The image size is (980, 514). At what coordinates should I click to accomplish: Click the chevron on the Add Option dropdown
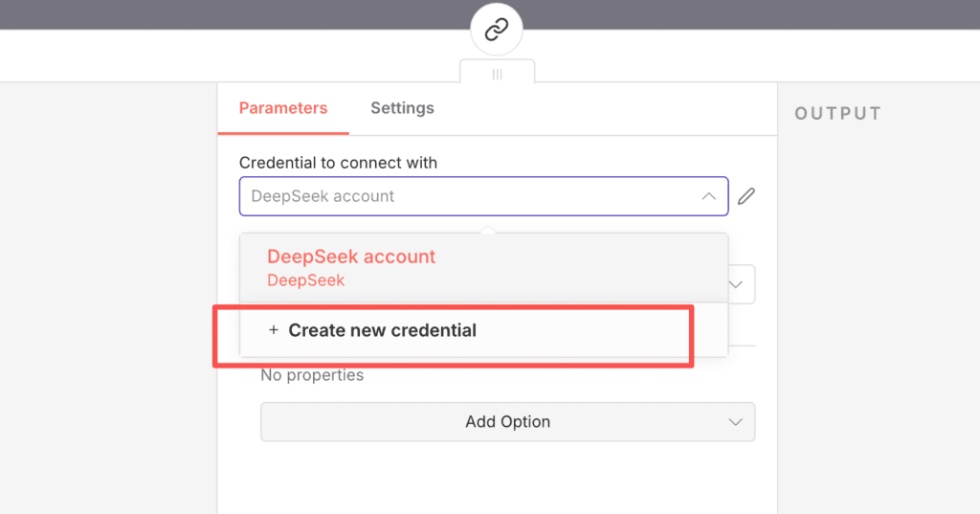click(735, 422)
